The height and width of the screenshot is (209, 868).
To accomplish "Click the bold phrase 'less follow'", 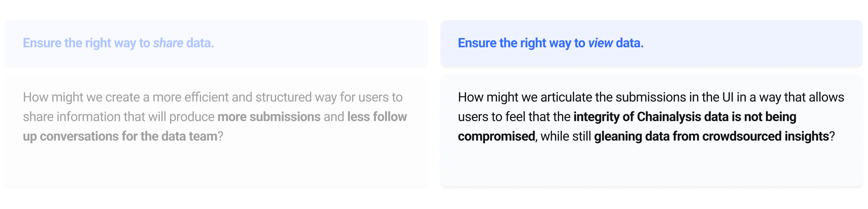I will (377, 117).
